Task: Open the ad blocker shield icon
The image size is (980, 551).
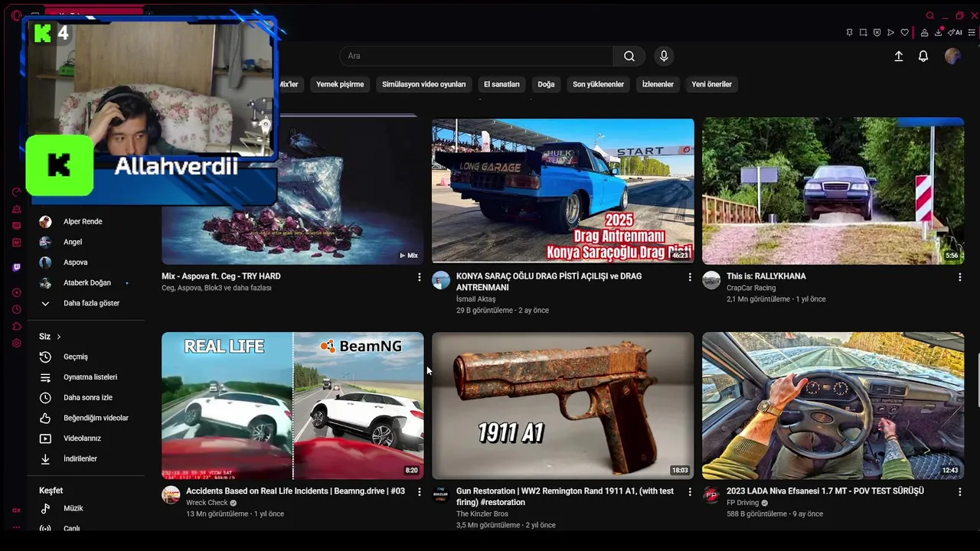Action: pyautogui.click(x=877, y=32)
